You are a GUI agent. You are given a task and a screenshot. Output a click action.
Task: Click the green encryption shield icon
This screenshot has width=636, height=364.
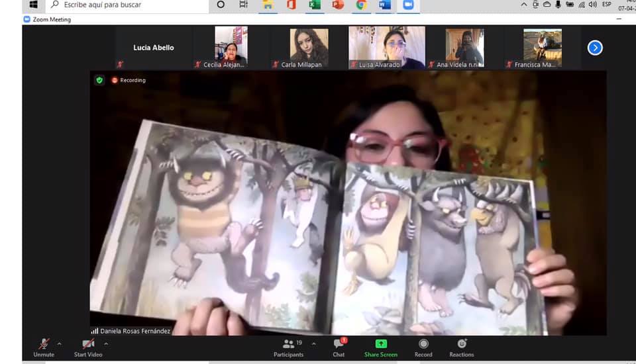tap(99, 80)
